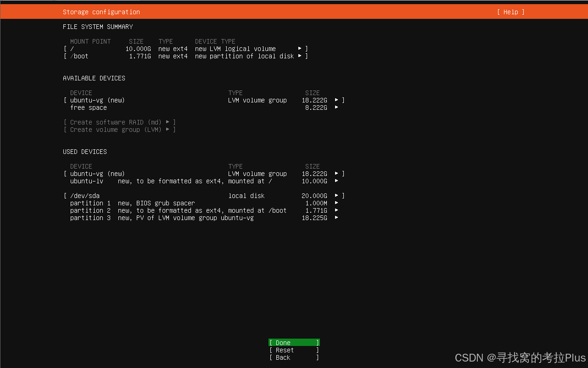Screen dimensions: 588x368
Task: Open arrow for ubuntu-lv 10.000G row
Action: point(336,181)
